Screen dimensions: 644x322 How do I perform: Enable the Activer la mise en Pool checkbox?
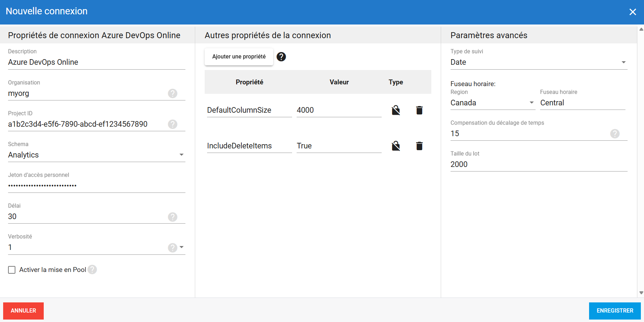(12, 270)
